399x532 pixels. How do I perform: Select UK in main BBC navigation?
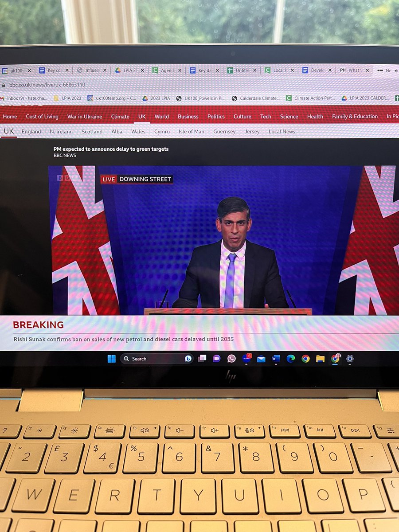(142, 117)
